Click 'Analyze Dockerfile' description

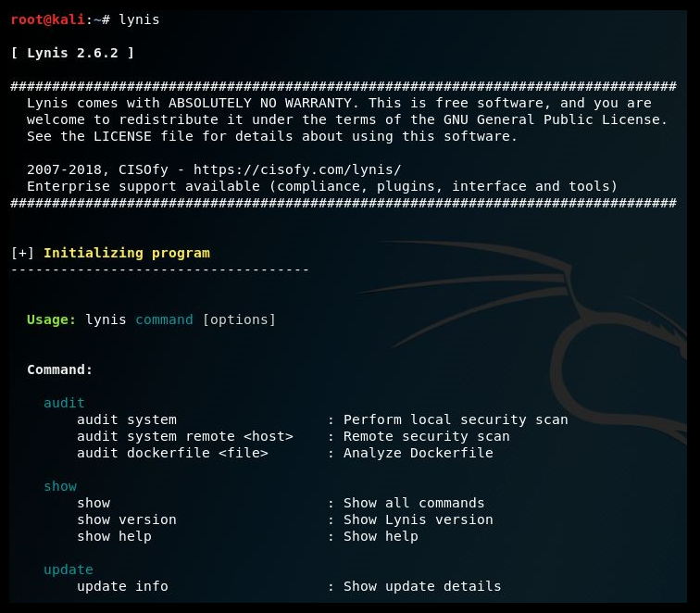419,453
